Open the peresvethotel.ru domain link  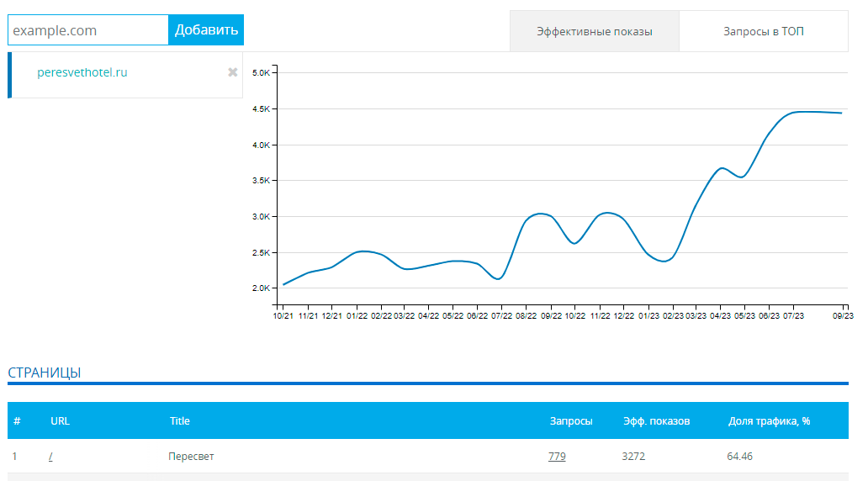82,72
